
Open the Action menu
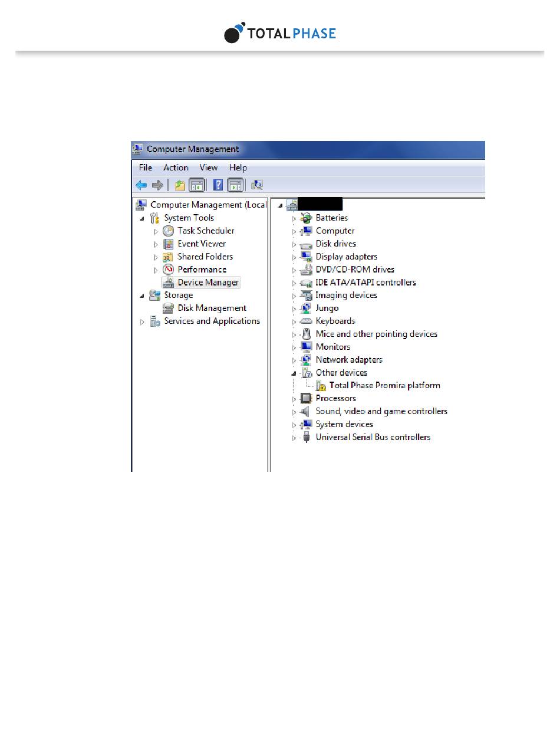point(176,168)
